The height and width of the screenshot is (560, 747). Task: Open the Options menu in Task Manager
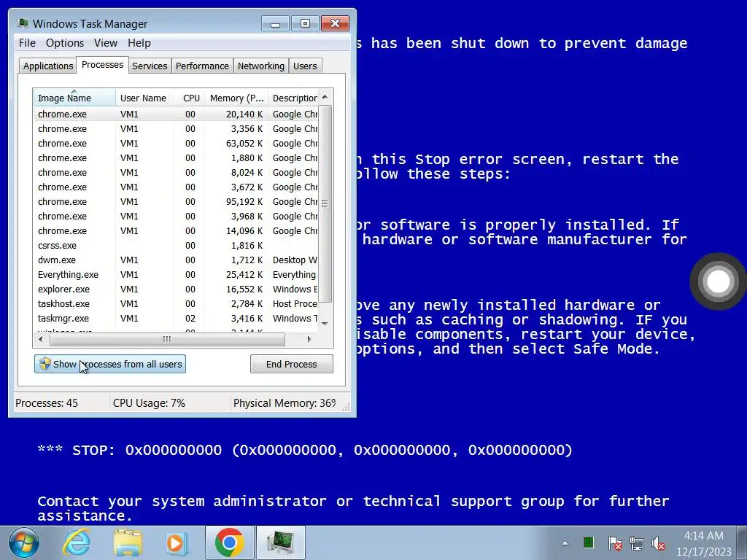pos(65,43)
